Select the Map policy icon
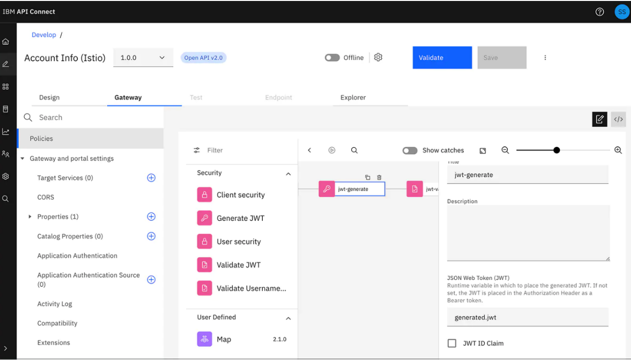 204,339
